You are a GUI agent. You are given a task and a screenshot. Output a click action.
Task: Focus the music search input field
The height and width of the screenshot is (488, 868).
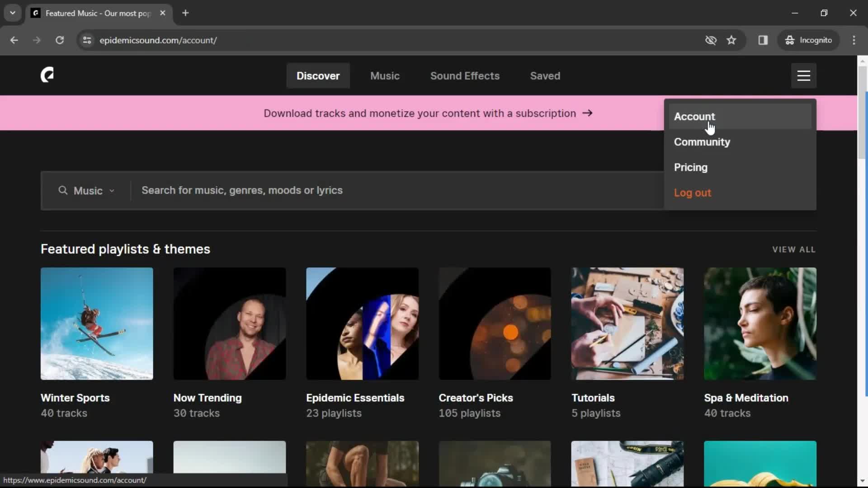point(398,190)
